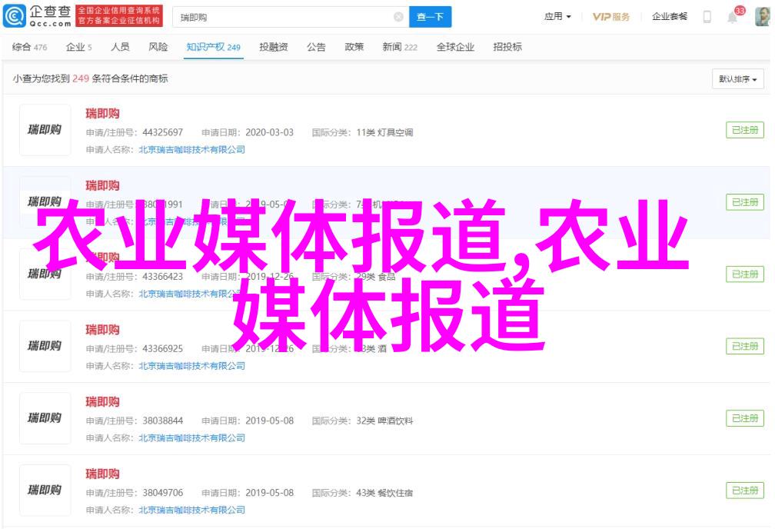The height and width of the screenshot is (532, 775).
Task: Click the class text 29类 食品
Action: 376,277
